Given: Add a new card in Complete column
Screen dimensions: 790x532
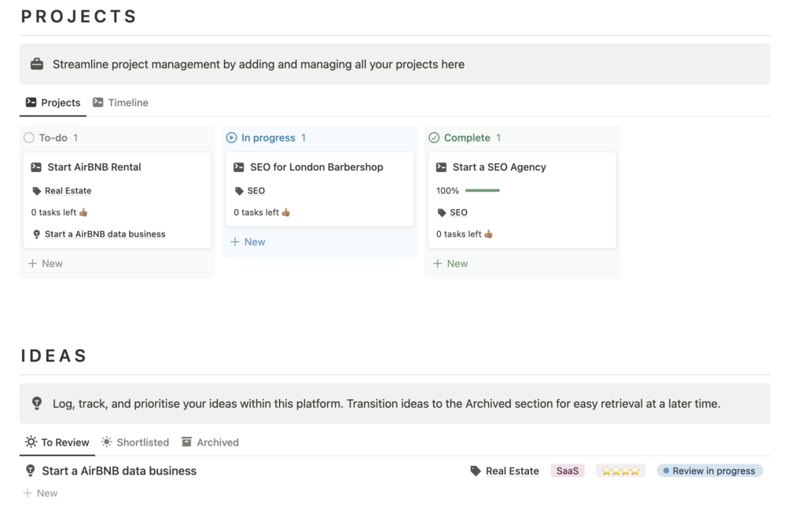Looking at the screenshot, I should click(451, 264).
